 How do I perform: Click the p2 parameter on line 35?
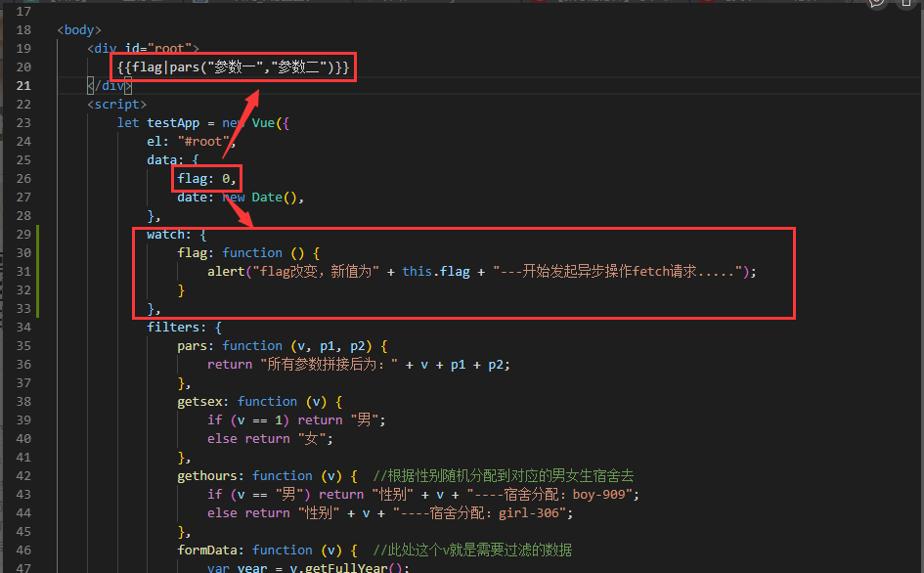[x=358, y=346]
